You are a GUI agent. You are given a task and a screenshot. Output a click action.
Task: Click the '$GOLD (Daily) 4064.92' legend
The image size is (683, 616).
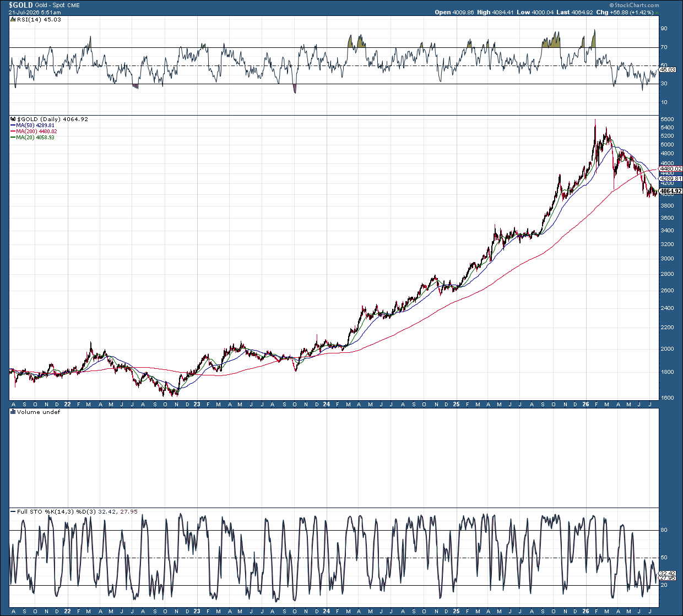point(52,119)
